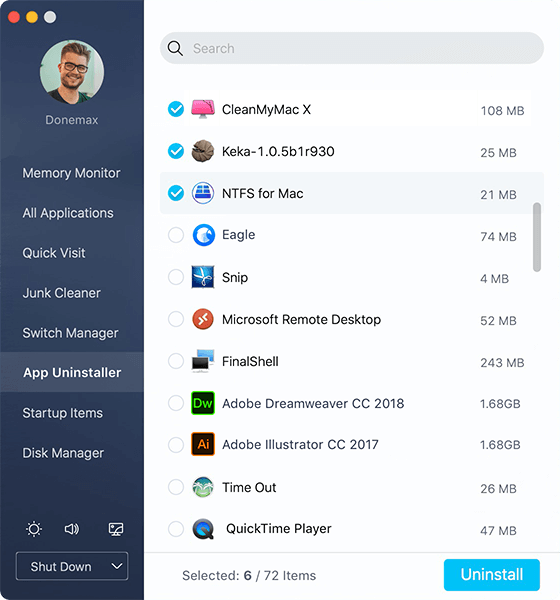560x600 pixels.
Task: Uncheck the CleanMyMac X checkbox
Action: pyautogui.click(x=176, y=109)
